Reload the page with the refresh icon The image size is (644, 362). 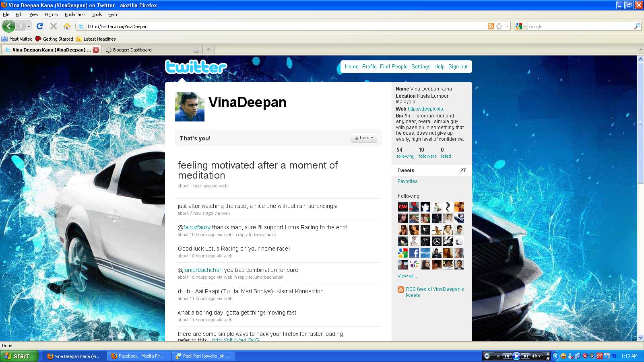pos(39,26)
